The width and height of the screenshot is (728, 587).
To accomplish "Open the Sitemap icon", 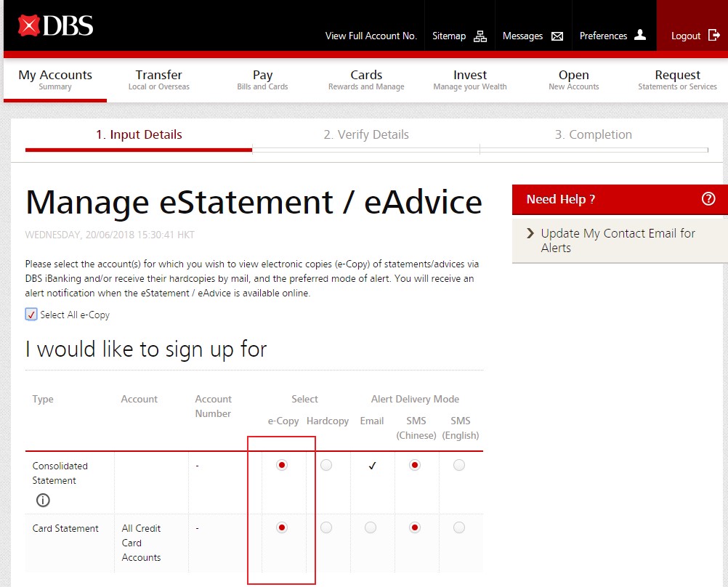I will [x=480, y=36].
